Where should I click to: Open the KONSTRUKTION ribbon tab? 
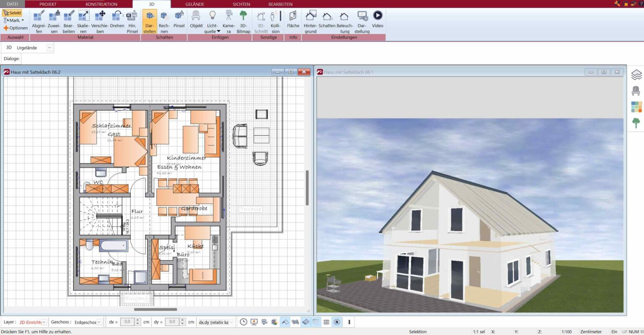click(x=101, y=4)
